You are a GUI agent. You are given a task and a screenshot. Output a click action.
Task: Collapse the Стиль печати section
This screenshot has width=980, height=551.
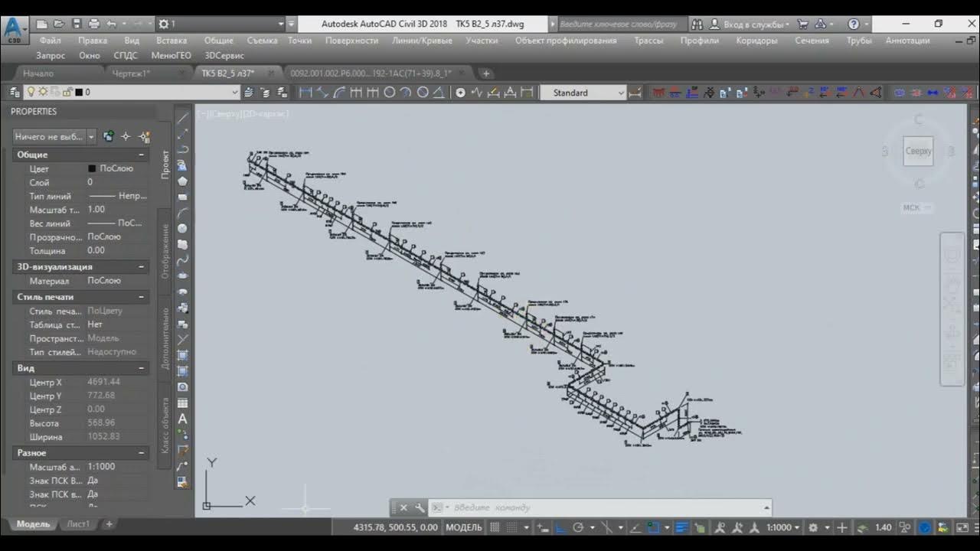[x=141, y=296]
